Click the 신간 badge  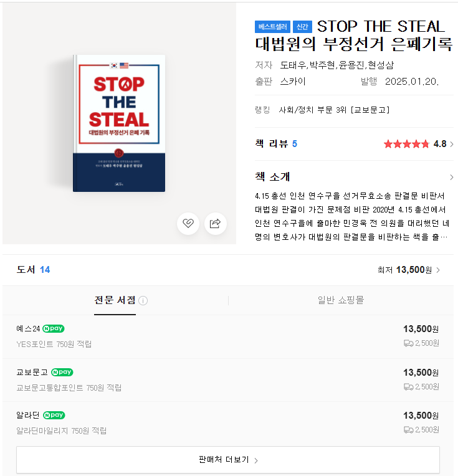[x=302, y=27]
